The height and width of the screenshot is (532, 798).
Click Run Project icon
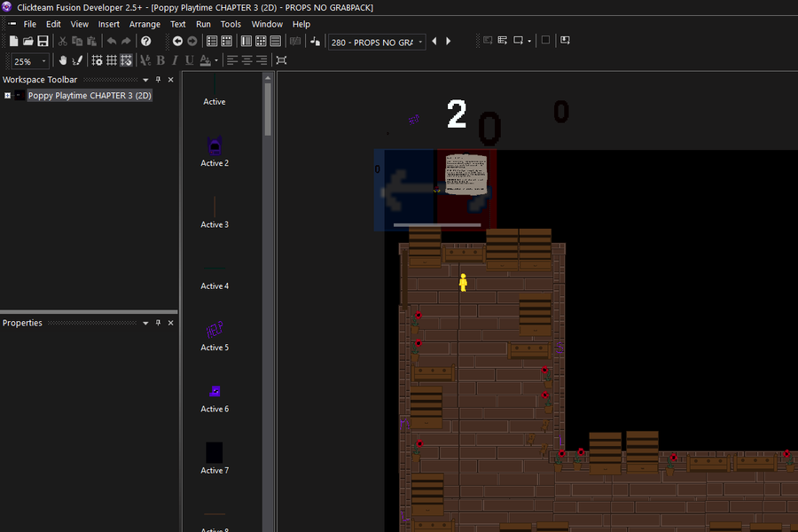[x=488, y=40]
